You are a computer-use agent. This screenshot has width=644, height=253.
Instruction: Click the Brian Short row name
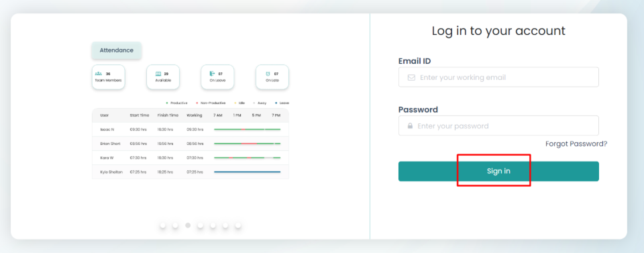[110, 144]
